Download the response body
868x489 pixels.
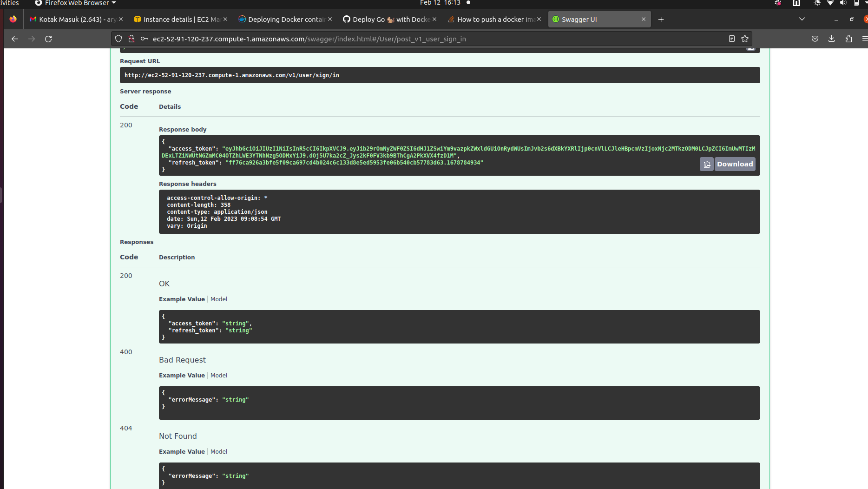click(735, 164)
